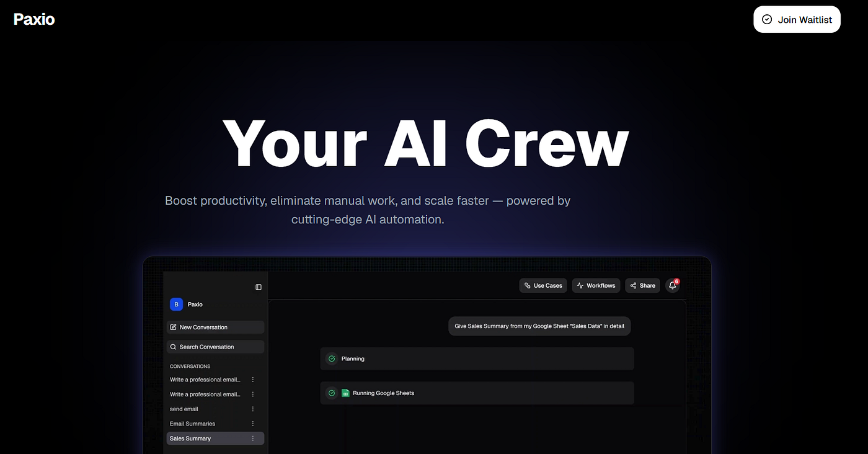This screenshot has height=454, width=868.
Task: Open the Email Summaries conversation
Action: [x=193, y=424]
